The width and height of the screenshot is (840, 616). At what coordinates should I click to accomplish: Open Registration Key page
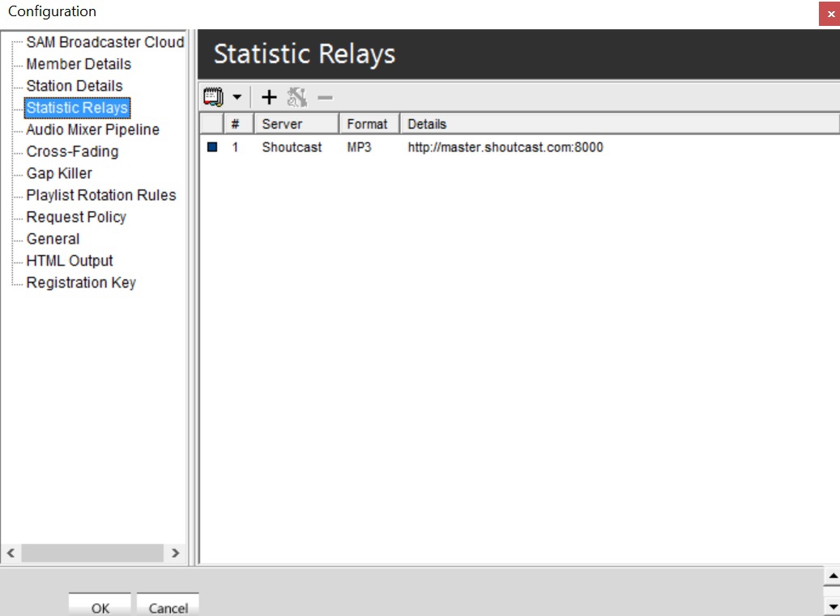(x=81, y=283)
